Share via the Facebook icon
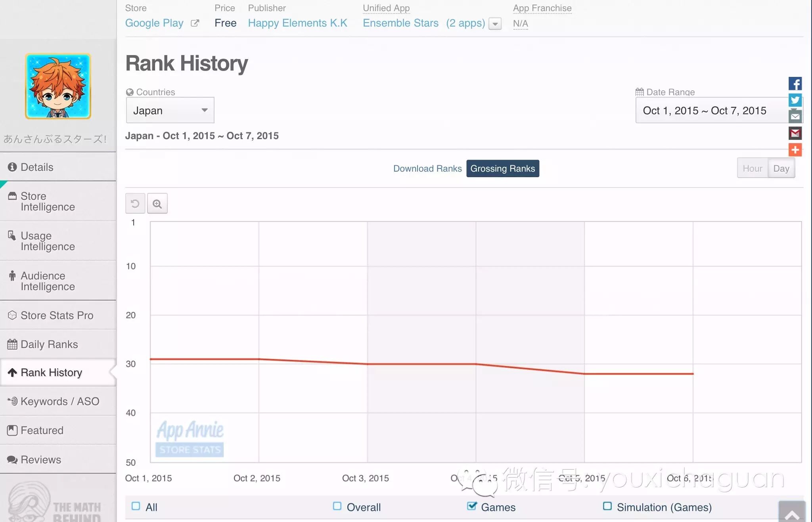The width and height of the screenshot is (812, 522). [x=795, y=84]
